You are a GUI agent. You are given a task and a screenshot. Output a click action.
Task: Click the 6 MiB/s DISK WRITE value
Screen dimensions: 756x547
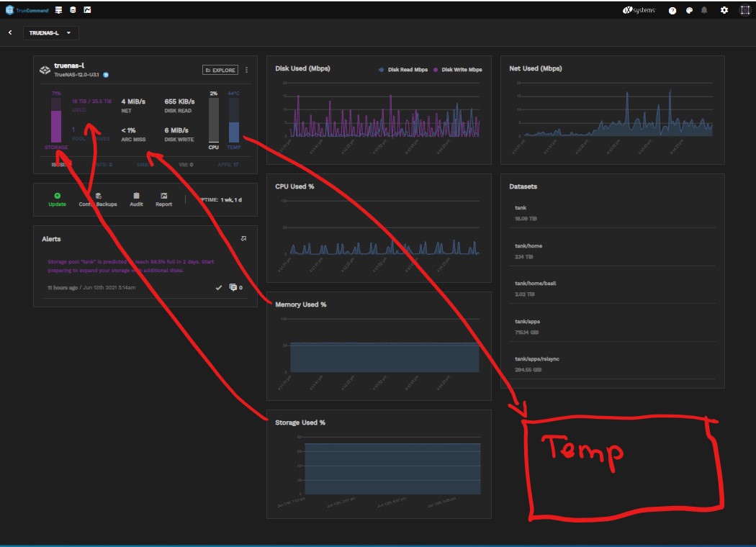(176, 130)
